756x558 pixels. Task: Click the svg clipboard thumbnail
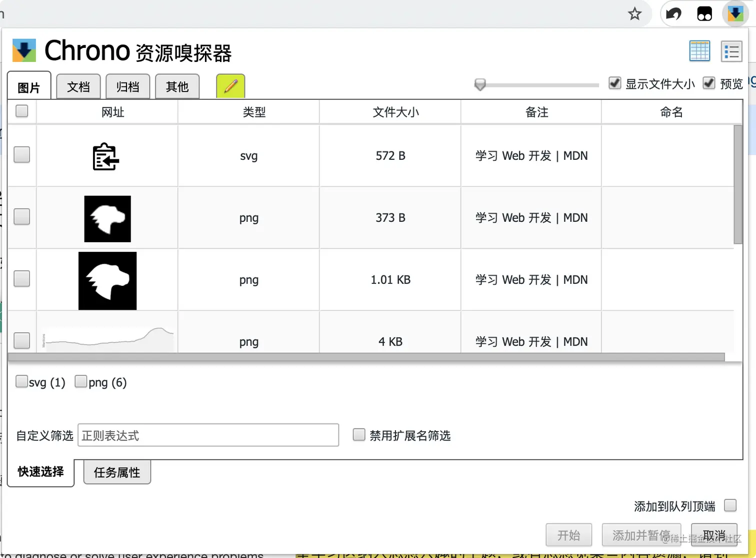click(106, 157)
